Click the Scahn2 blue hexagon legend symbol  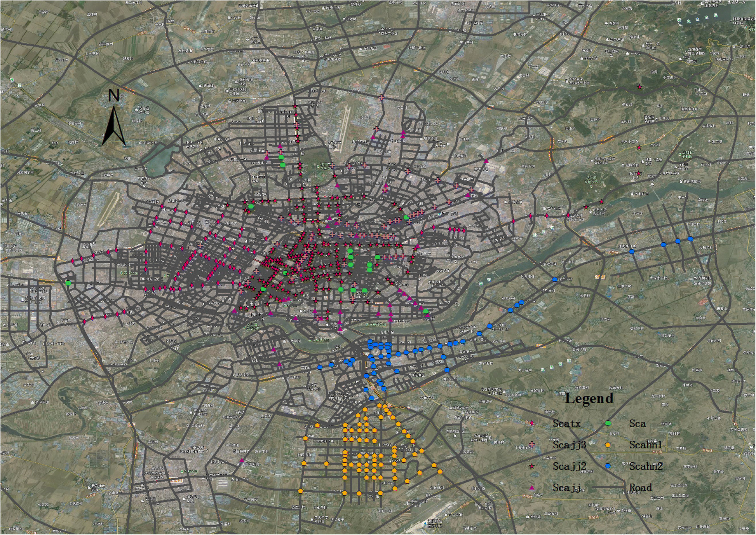point(608,466)
